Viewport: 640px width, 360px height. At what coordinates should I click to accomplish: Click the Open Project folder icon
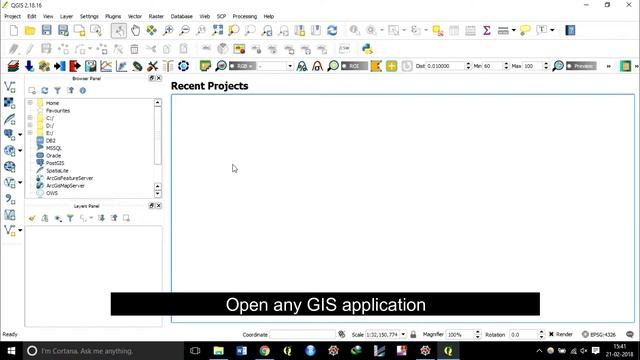[x=30, y=31]
